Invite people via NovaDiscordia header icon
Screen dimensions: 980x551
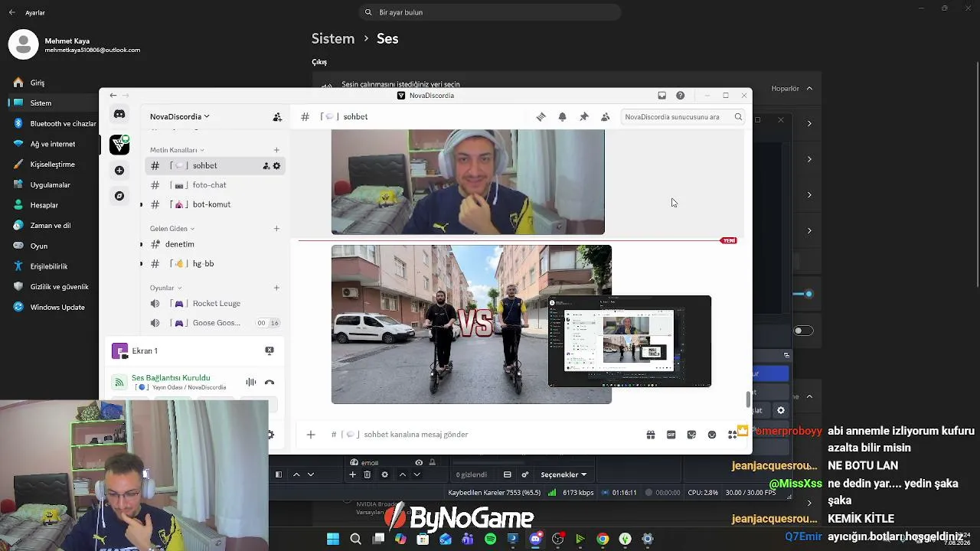coord(277,117)
